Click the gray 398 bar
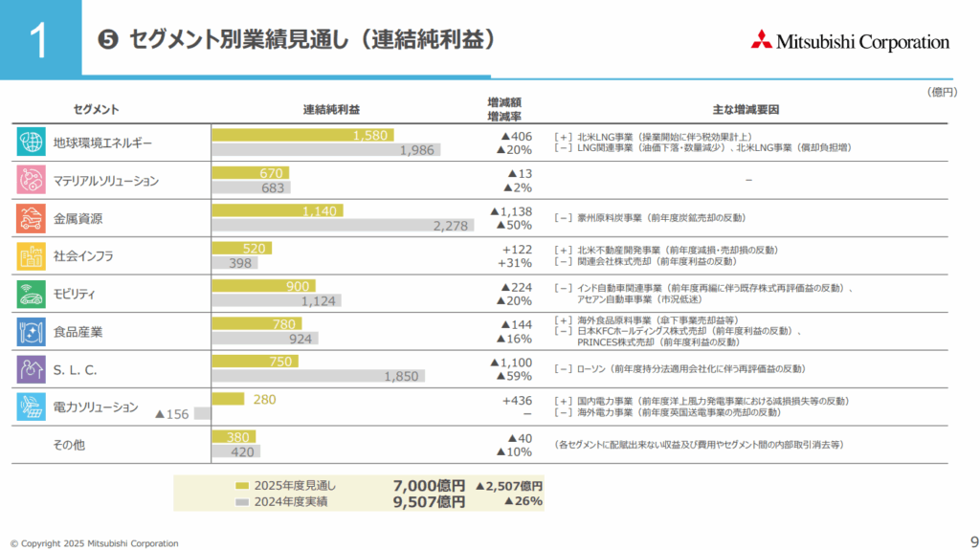Image resolution: width=980 pixels, height=550 pixels. (235, 263)
